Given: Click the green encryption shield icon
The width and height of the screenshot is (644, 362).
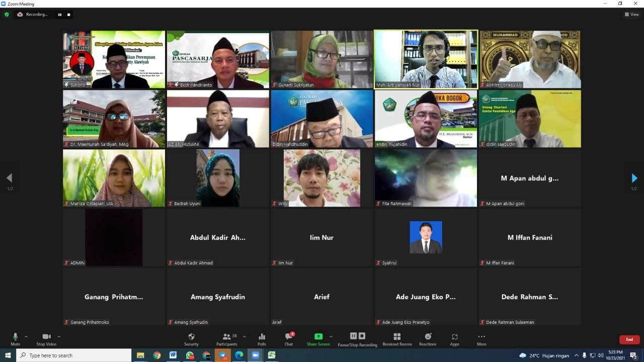Looking at the screenshot, I should [x=7, y=15].
